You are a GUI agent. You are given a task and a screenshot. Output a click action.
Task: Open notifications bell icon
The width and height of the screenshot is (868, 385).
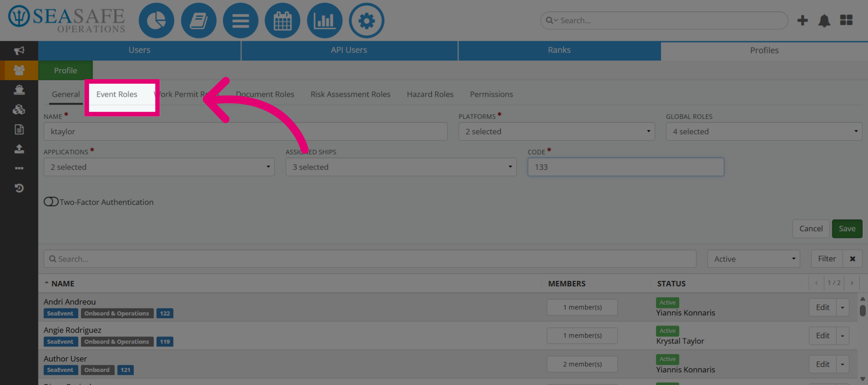tap(824, 20)
